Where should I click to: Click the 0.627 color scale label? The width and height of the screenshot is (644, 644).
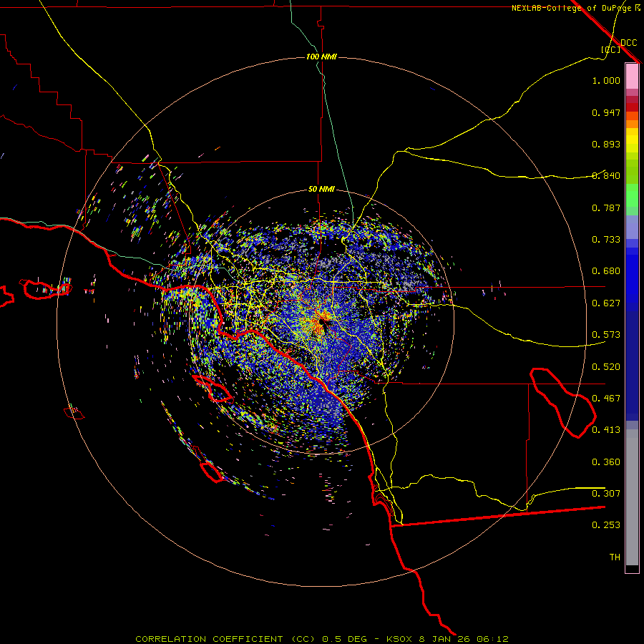point(606,303)
